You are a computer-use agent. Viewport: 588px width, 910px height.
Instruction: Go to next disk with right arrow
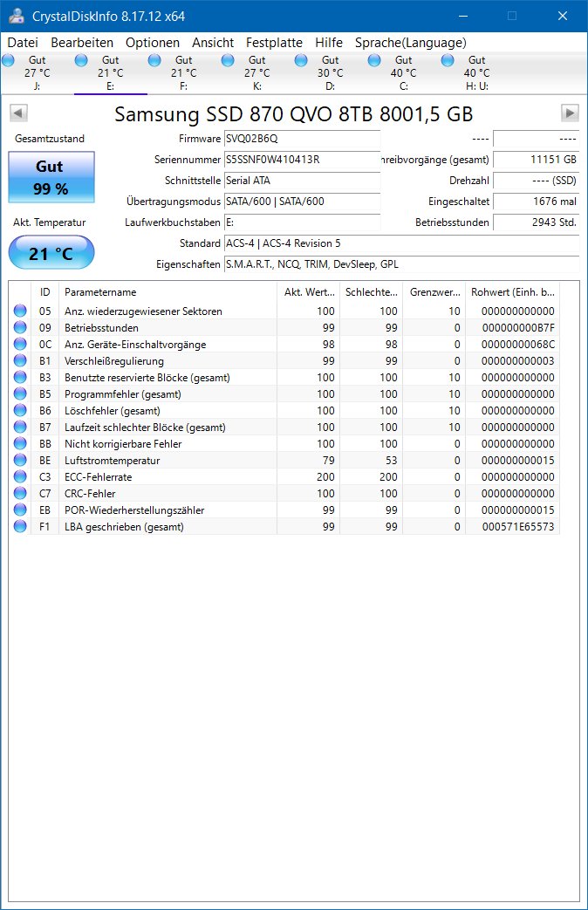570,113
